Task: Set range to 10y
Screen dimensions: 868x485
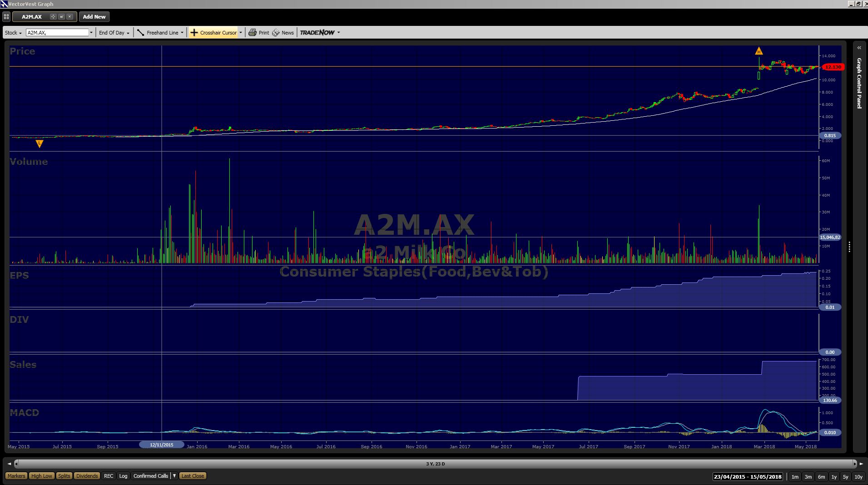Action: point(858,477)
